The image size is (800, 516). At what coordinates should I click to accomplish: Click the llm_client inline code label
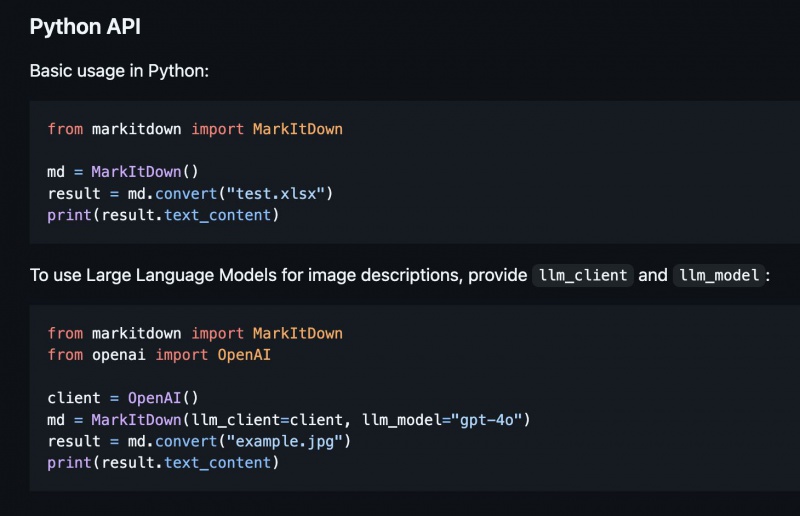(583, 275)
